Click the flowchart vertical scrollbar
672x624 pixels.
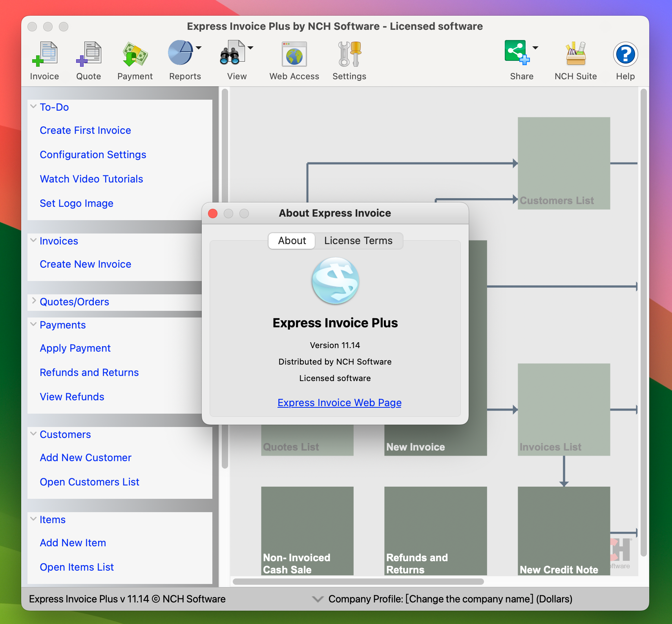(643, 323)
